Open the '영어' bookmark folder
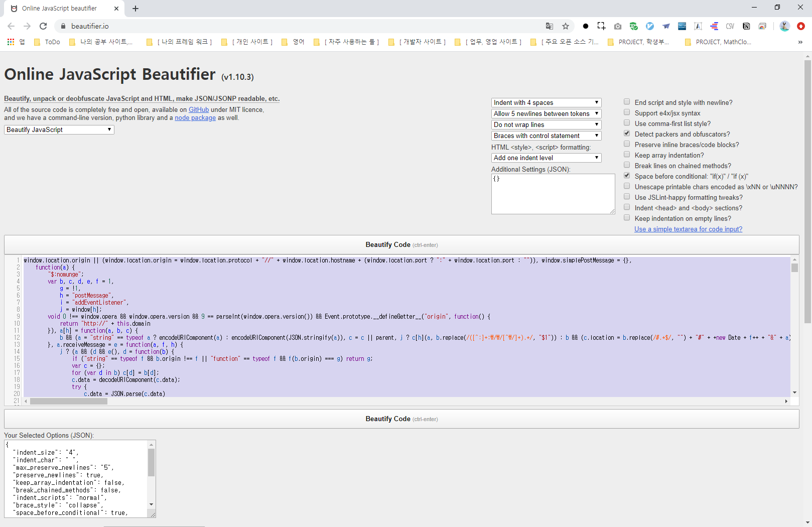The image size is (812, 527). click(x=293, y=42)
